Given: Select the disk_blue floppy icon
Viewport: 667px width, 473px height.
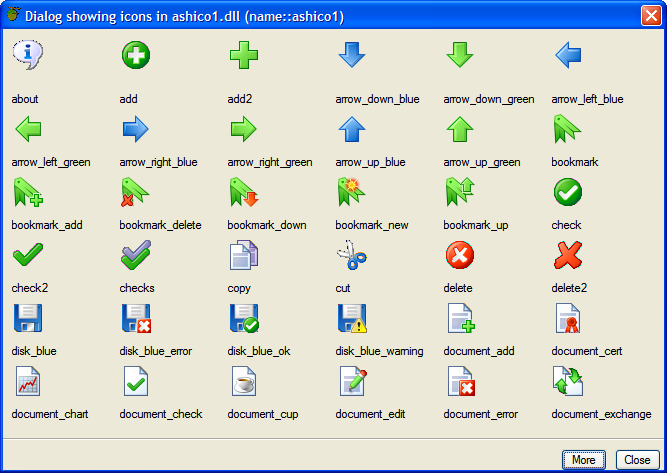Looking at the screenshot, I should coord(28,319).
